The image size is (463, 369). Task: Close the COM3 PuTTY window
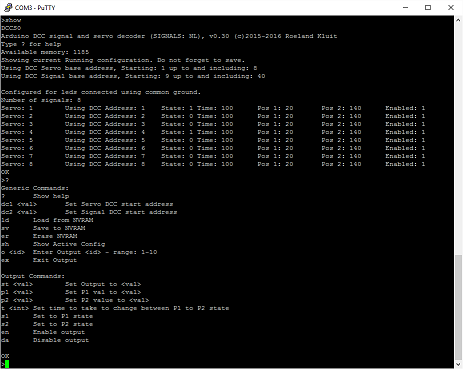coord(451,7)
